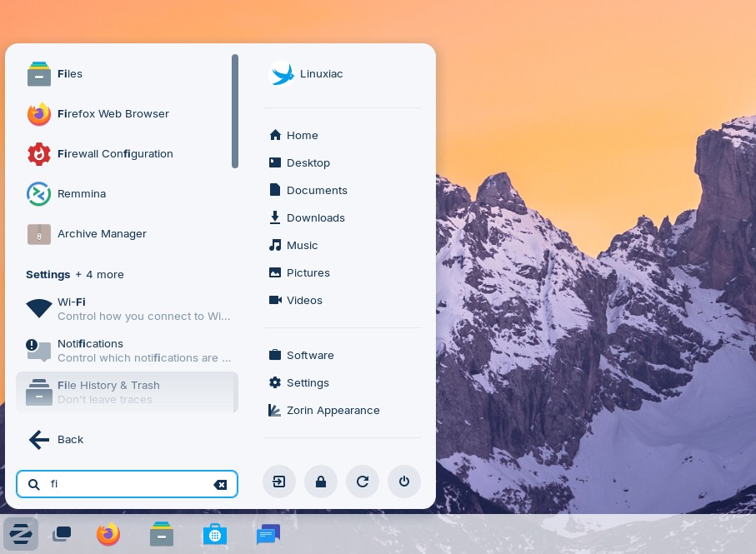The height and width of the screenshot is (554, 756).
Task: Open the Notifications settings result
Action: point(127,350)
